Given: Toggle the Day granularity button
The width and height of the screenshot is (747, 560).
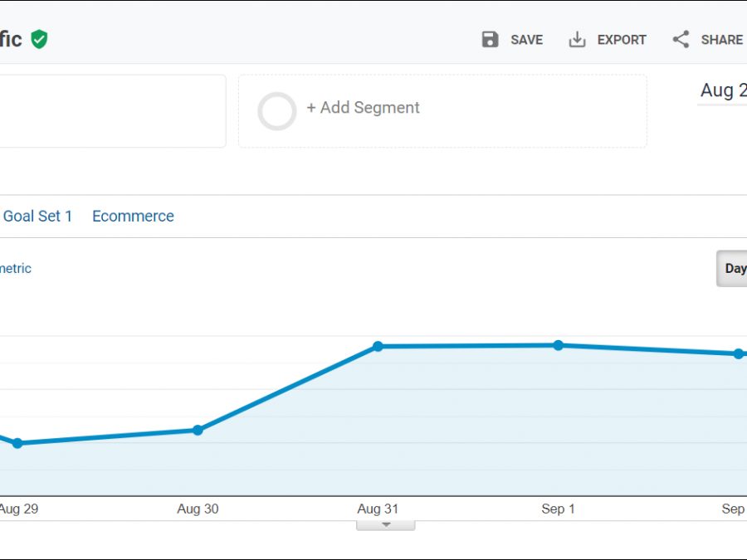Looking at the screenshot, I should 734,268.
